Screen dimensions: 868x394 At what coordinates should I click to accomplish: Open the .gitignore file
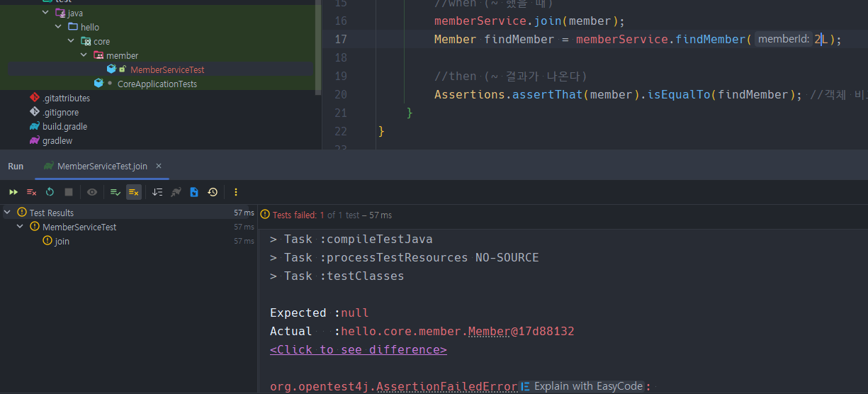60,112
